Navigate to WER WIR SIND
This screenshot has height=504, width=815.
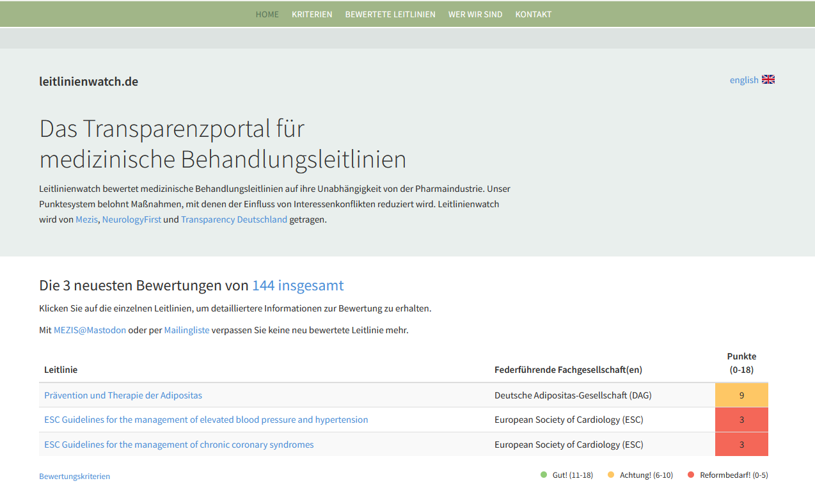pos(475,14)
